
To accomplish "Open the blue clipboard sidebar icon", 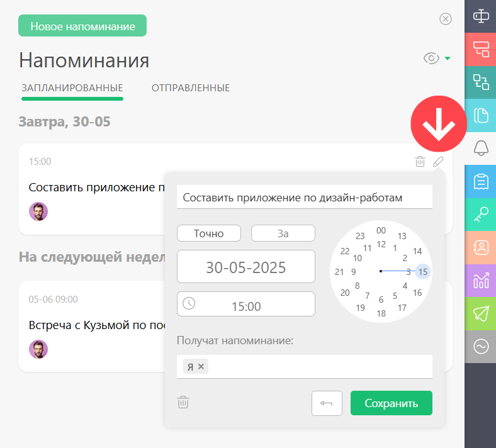I will (481, 181).
